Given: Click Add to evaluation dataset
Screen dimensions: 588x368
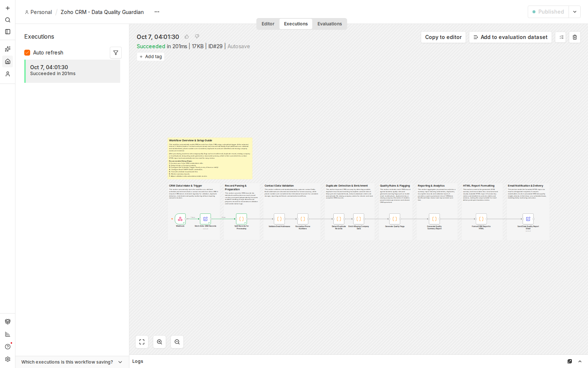Looking at the screenshot, I should click(x=510, y=37).
